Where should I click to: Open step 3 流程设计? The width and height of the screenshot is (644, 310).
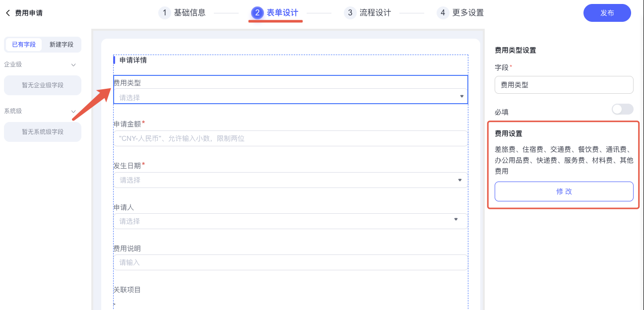pyautogui.click(x=368, y=13)
